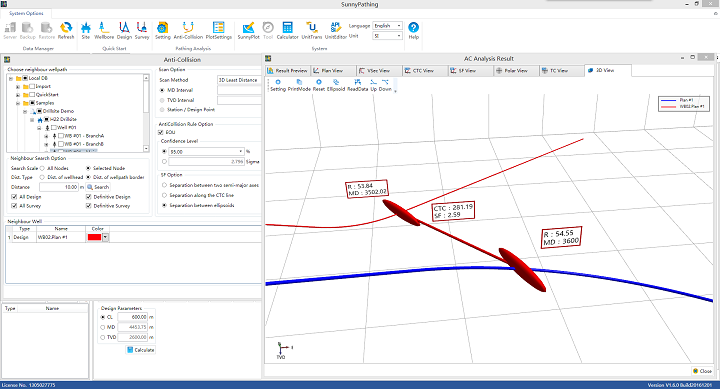Toggle the EOU checkbox
The image size is (720, 389).
pos(161,132)
